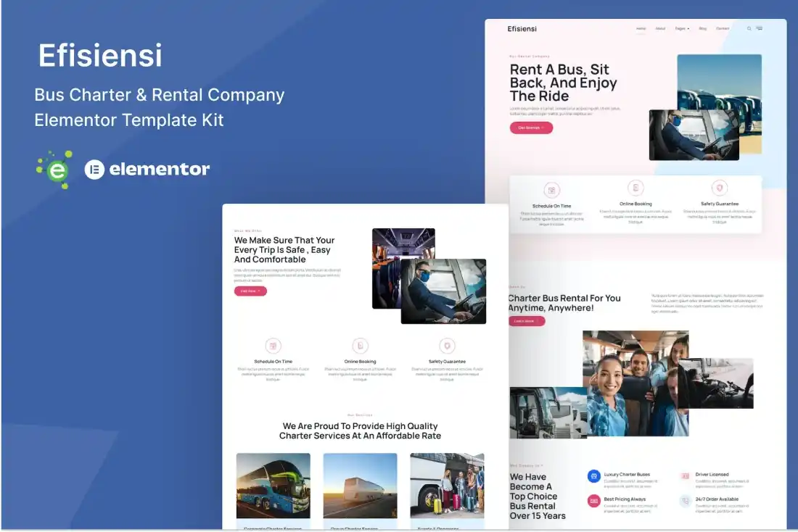Click the blue Luxury Charter Buses icon
798x532 pixels.
click(593, 476)
